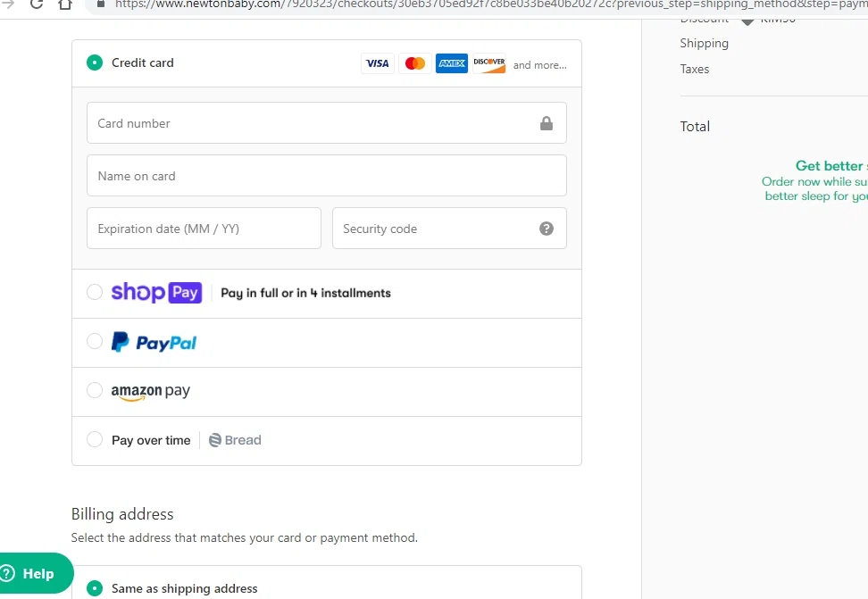
Task: Choose Pay over time with Bread
Action: (x=95, y=439)
